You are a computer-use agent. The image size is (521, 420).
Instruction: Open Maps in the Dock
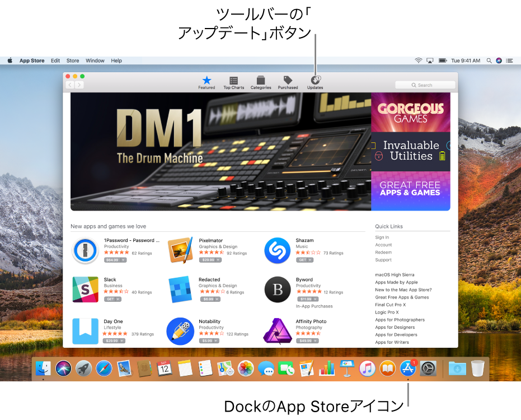[x=226, y=368]
